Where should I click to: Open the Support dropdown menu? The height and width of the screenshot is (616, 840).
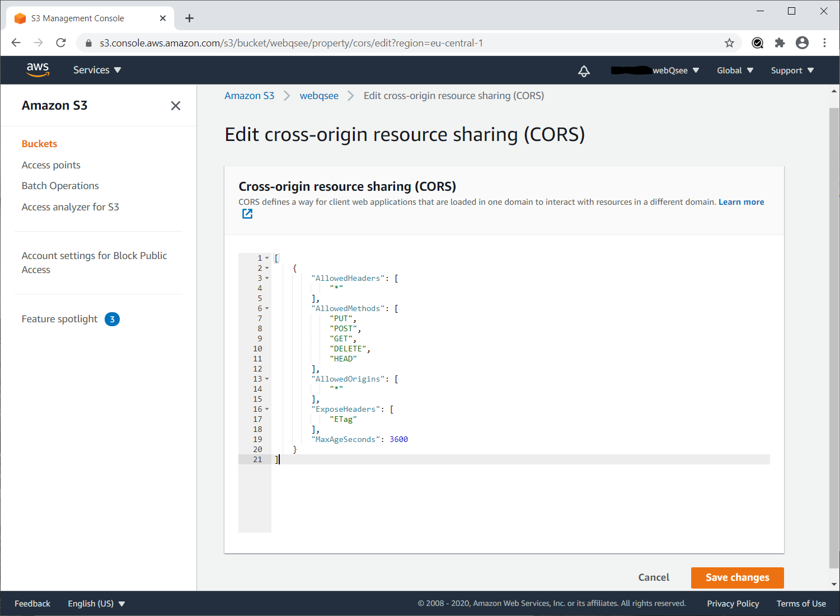coord(792,70)
